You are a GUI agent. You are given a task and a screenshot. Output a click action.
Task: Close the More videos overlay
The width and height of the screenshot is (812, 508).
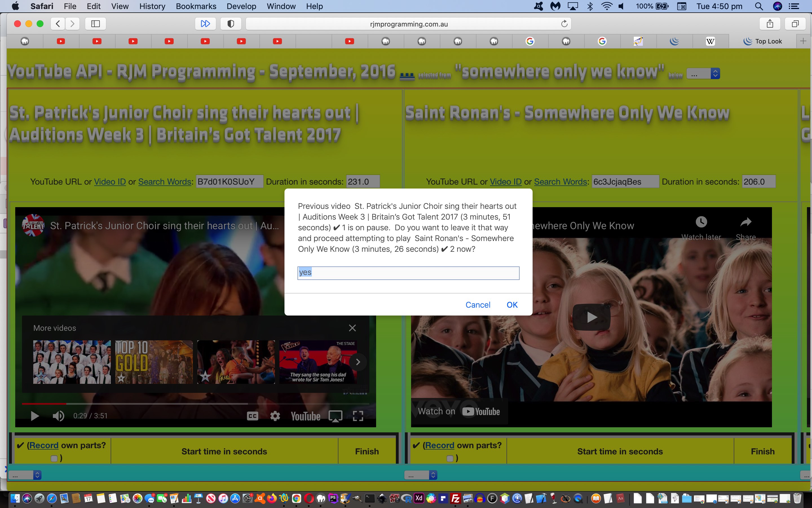point(352,328)
